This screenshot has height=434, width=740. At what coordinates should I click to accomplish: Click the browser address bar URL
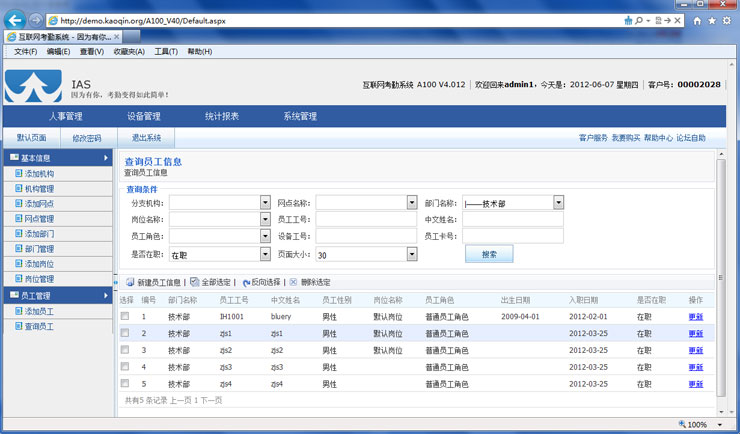click(x=143, y=21)
